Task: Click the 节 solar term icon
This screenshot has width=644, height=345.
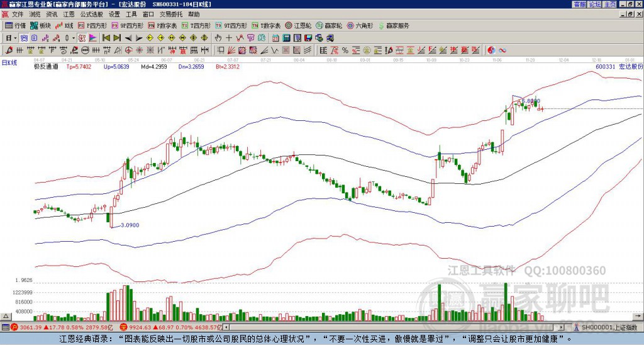Action: pos(250,38)
